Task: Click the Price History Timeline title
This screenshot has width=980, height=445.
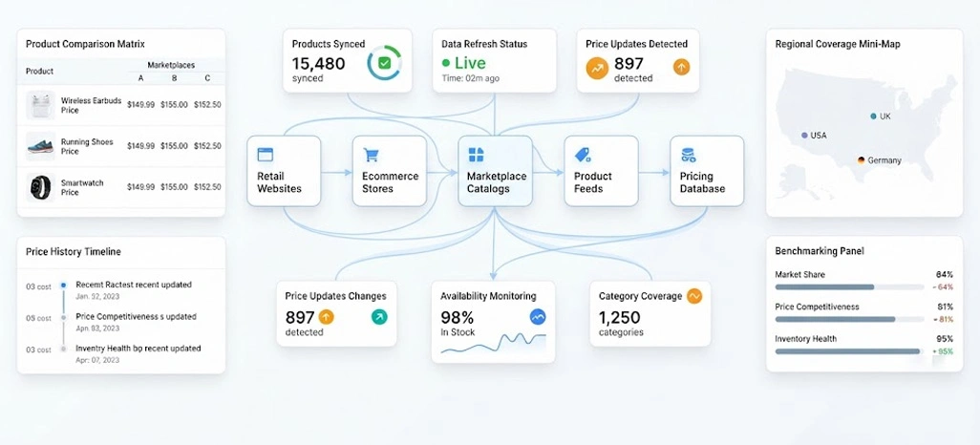Action: point(74,252)
